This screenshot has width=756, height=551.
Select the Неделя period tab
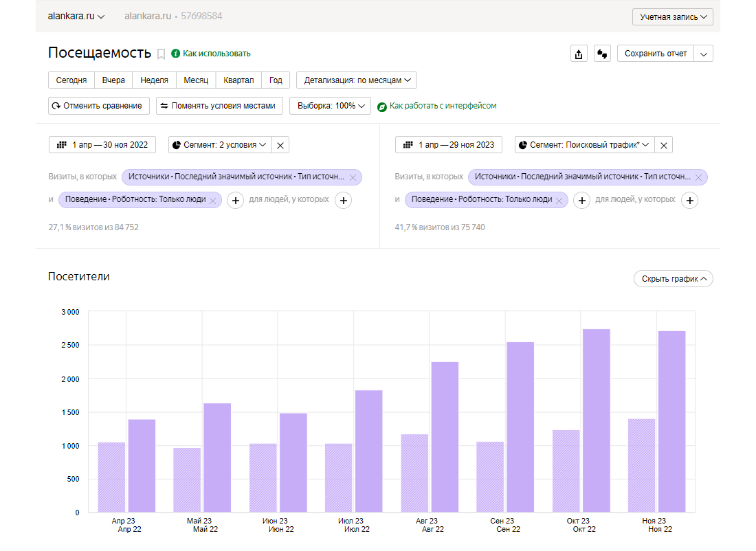pos(154,80)
